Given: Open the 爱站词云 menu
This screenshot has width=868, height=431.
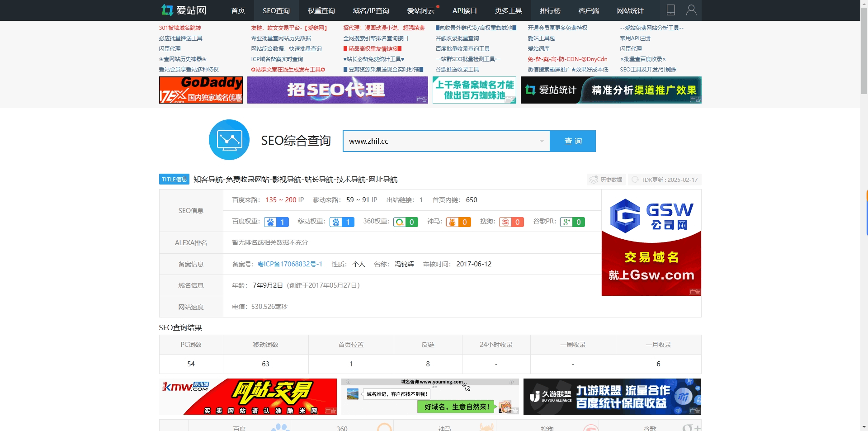Looking at the screenshot, I should tap(420, 10).
